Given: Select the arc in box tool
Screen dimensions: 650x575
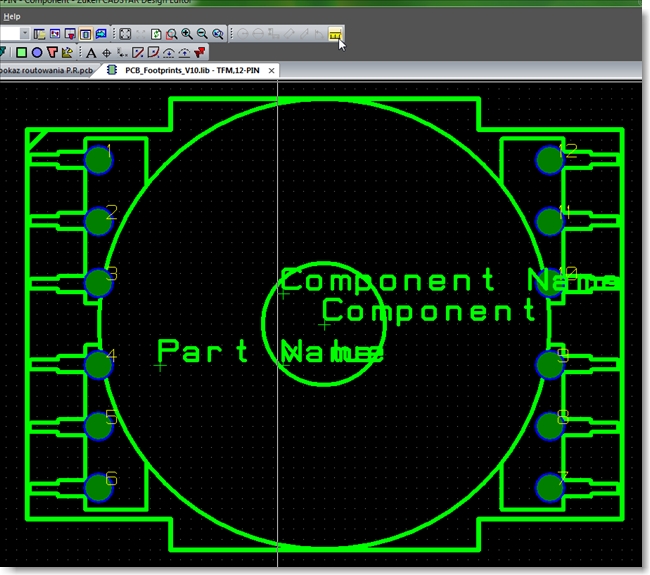Looking at the screenshot, I should pyautogui.click(x=153, y=53).
